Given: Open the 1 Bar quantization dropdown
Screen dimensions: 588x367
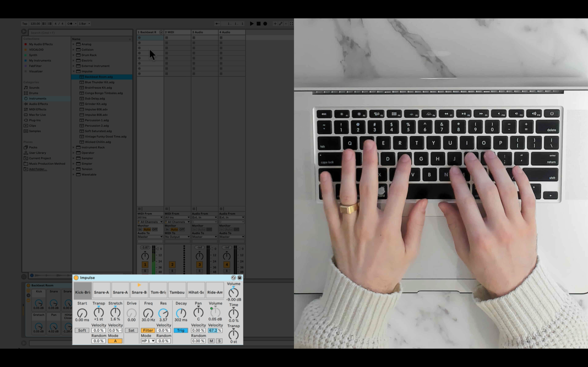Looking at the screenshot, I should pyautogui.click(x=84, y=24).
